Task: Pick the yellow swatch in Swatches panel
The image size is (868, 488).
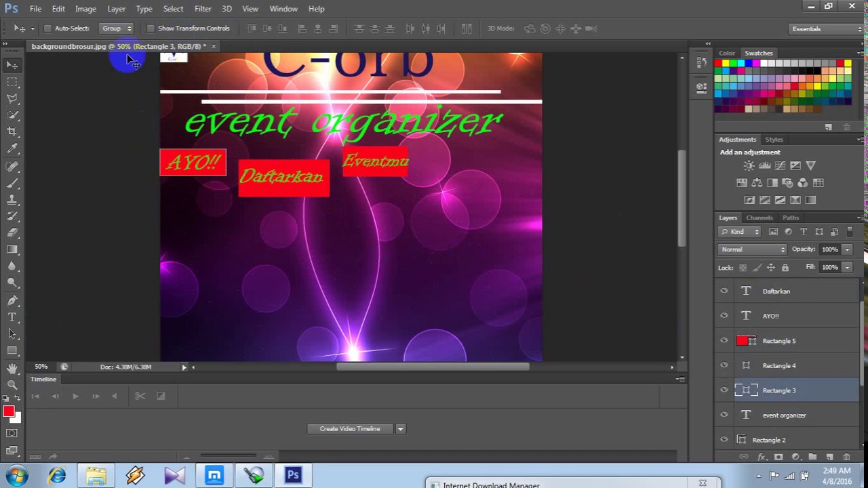Action: (726, 64)
